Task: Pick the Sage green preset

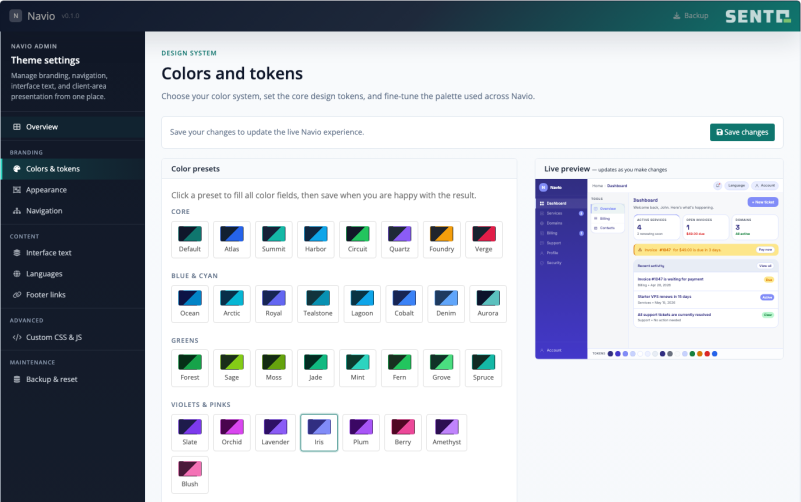Action: (x=232, y=368)
